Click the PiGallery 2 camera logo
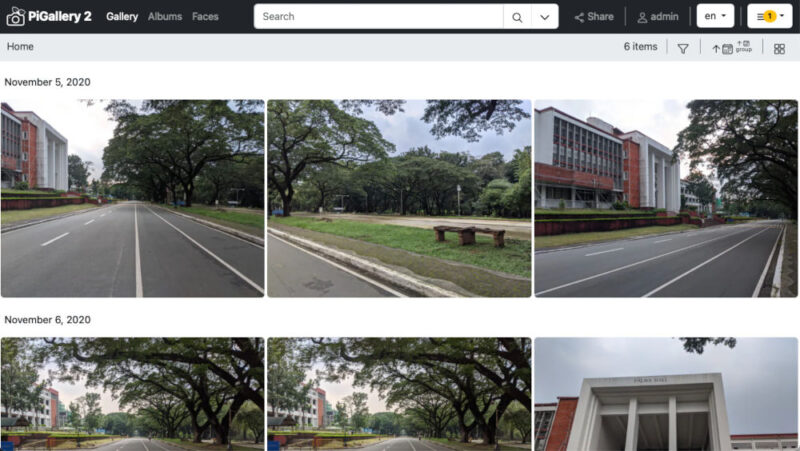The width and height of the screenshot is (800, 451). click(15, 16)
